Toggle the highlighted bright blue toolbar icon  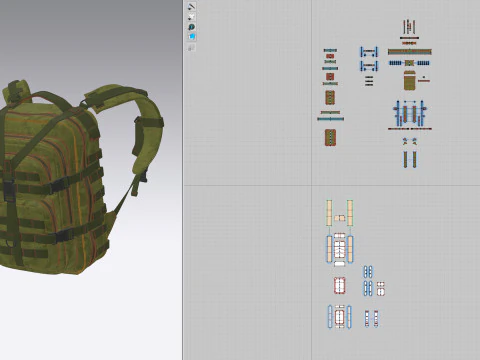pos(191,37)
